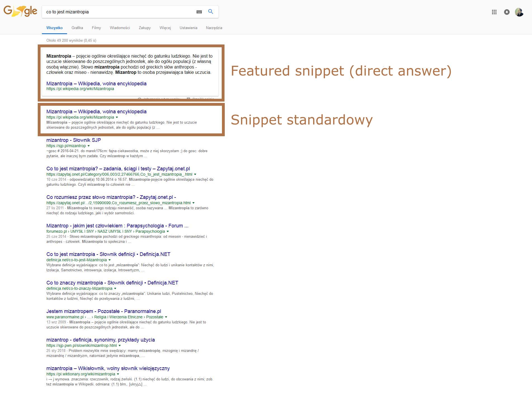Switch to the Filmy tab
Image resolution: width=532 pixels, height=393 pixels.
click(x=96, y=28)
